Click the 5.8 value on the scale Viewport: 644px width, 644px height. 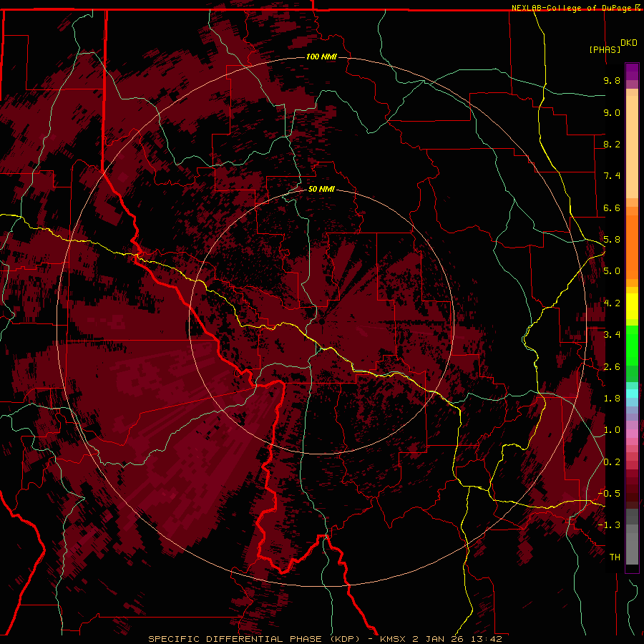(612, 240)
